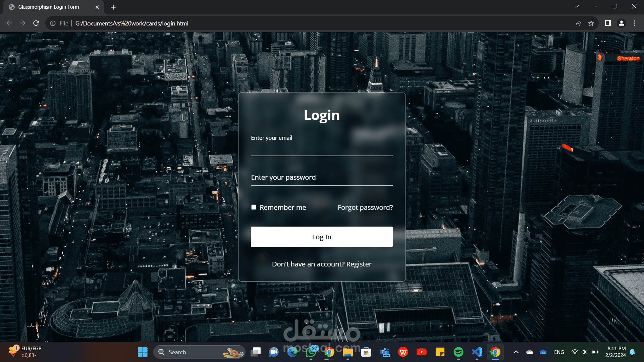Bookmark this page with star icon
This screenshot has width=644, height=362.
tap(591, 23)
